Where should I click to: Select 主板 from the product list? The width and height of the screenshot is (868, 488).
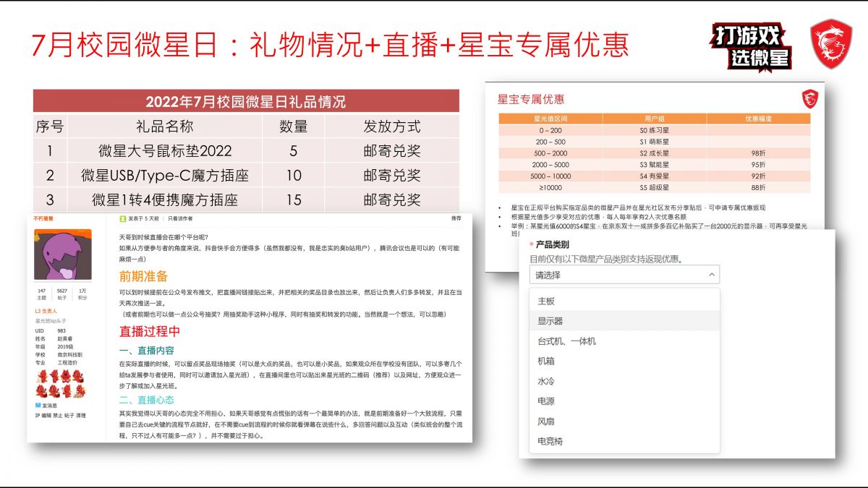coord(624,301)
